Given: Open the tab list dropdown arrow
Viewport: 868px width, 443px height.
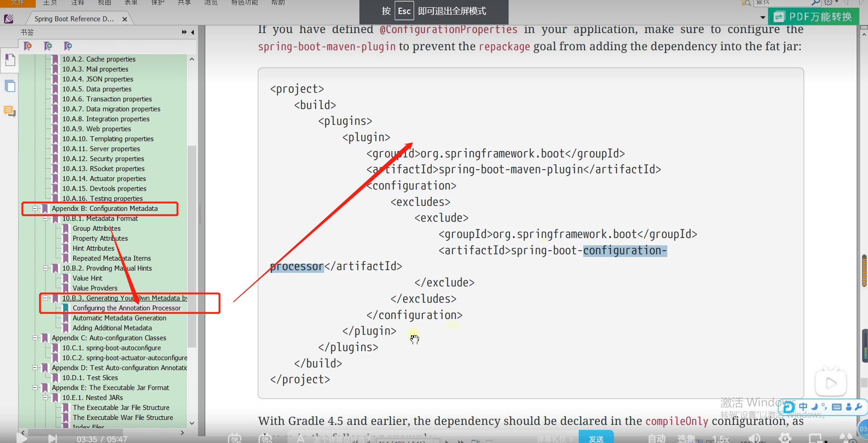Looking at the screenshot, I should [x=763, y=18].
